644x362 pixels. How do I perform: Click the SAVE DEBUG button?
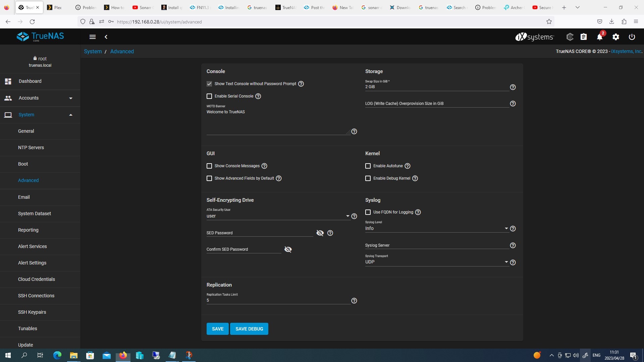click(249, 329)
